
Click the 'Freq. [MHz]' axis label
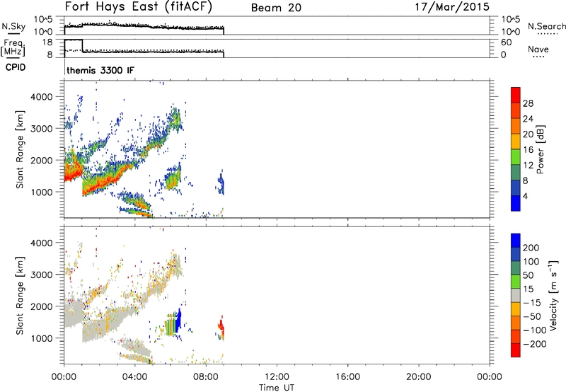coord(13,47)
